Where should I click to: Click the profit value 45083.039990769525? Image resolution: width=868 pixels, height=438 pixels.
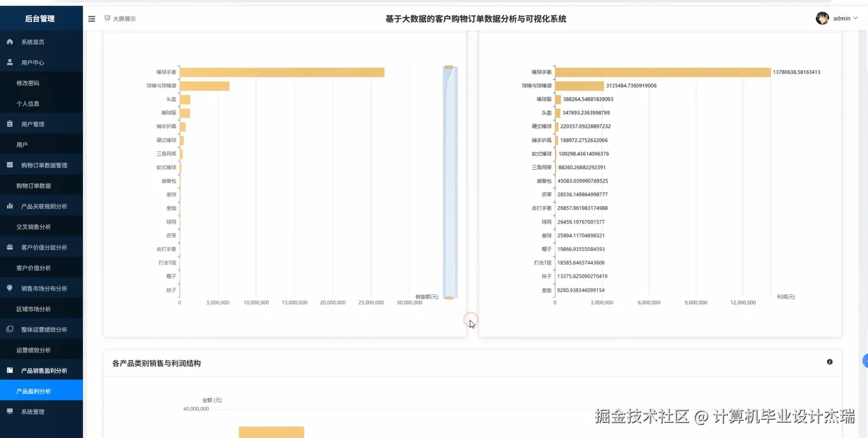[x=583, y=181]
